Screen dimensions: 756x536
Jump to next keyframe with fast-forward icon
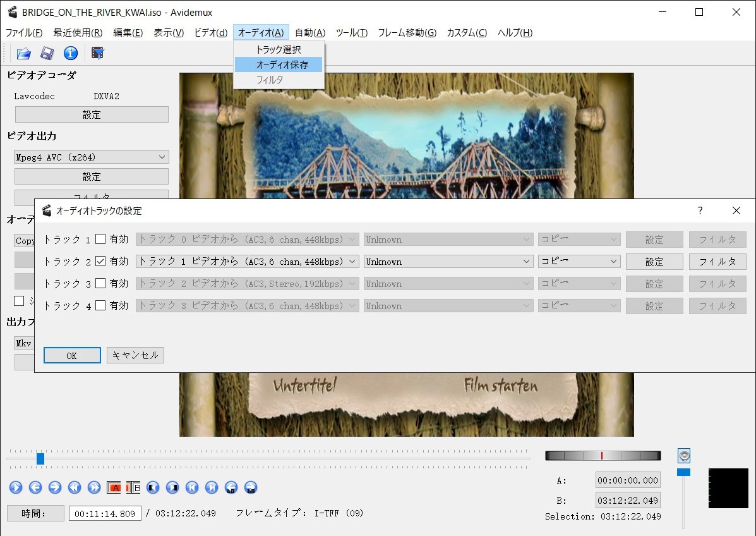[94, 487]
